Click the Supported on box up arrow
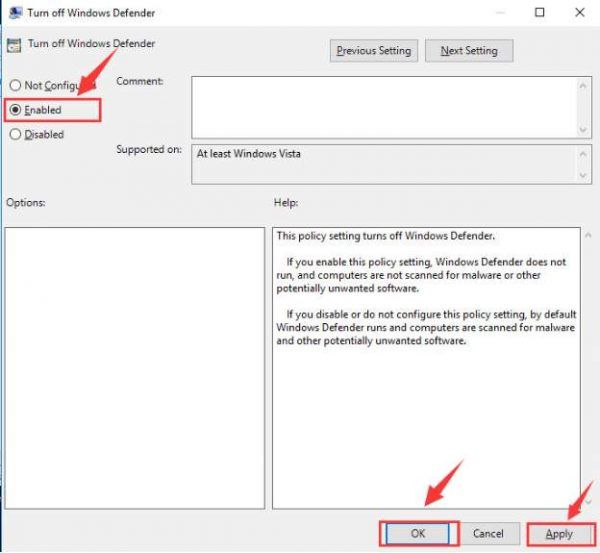The height and width of the screenshot is (553, 600). click(x=583, y=153)
